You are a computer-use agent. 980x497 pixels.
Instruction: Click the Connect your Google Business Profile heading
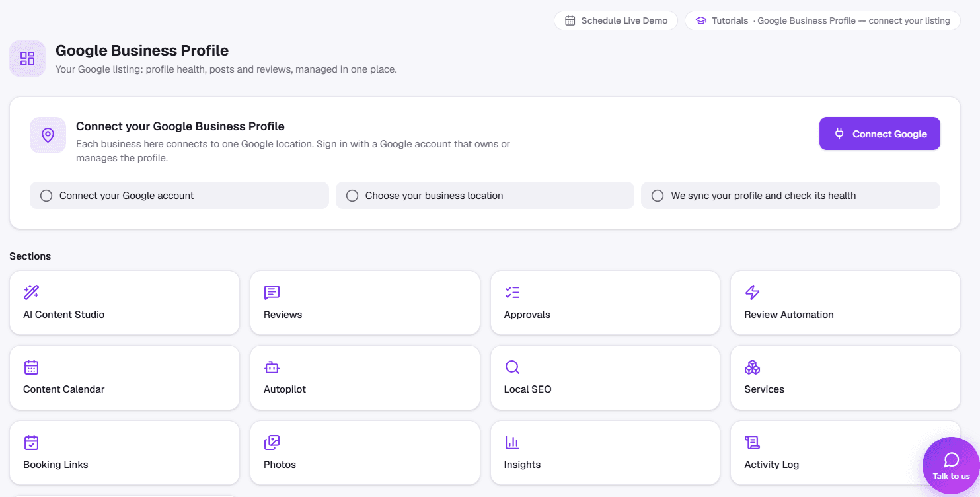pos(180,126)
